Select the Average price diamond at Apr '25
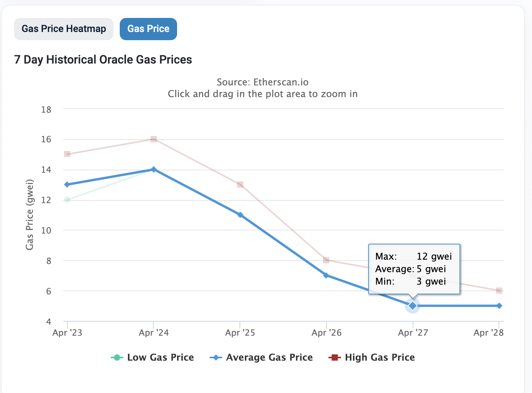 coord(240,215)
